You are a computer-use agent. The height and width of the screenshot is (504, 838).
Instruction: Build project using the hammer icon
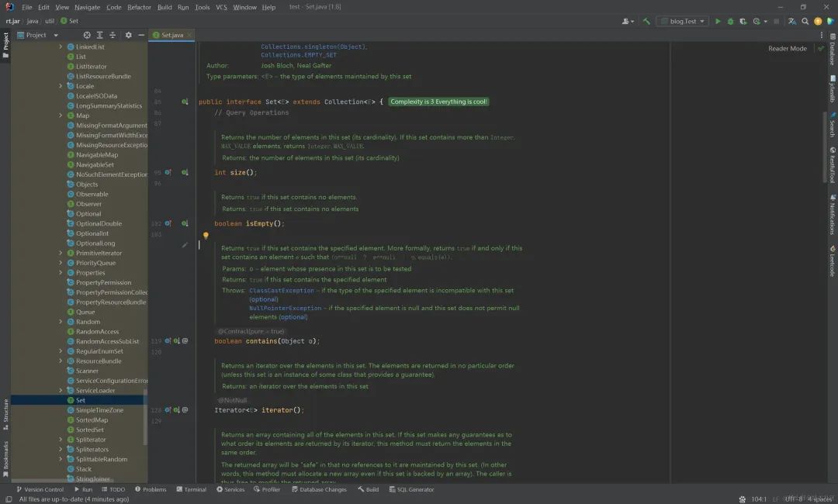[646, 21]
